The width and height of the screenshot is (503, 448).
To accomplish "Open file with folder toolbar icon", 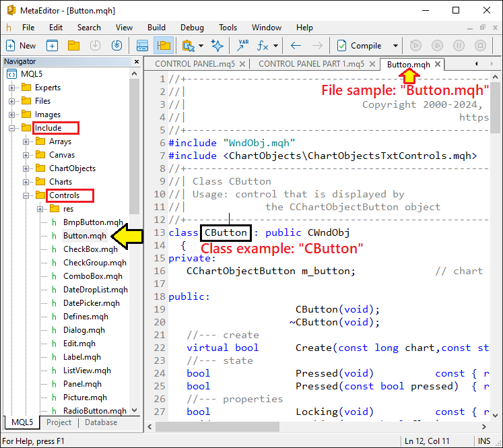I will 73,46.
